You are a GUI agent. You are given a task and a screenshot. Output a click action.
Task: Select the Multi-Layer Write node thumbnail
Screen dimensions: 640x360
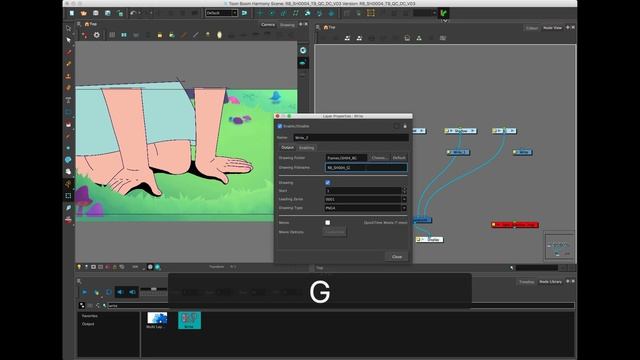157,320
